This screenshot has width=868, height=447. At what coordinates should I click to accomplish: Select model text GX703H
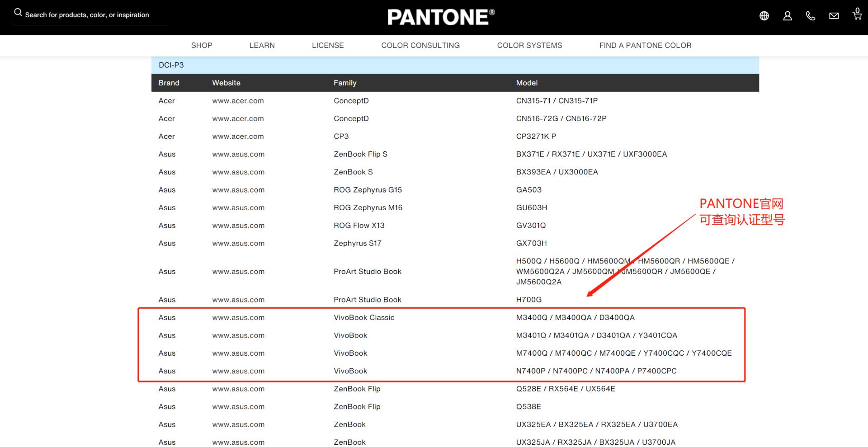[x=532, y=244]
